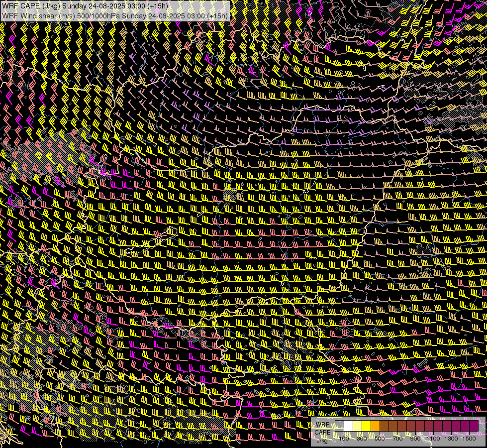Click the "900" label on the legend
The width and height of the screenshot is (487, 448).
[415, 439]
